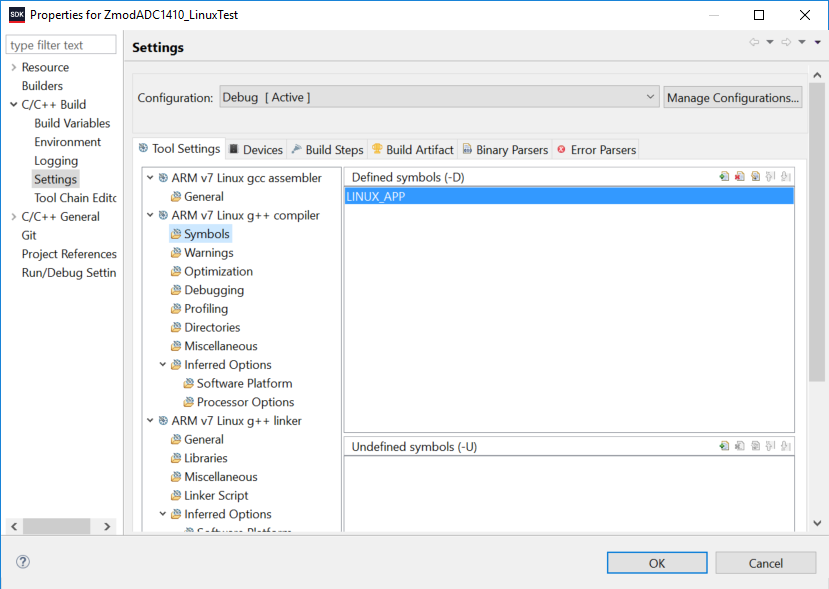This screenshot has width=829, height=589.
Task: Click Manage Configurations button
Action: (733, 98)
